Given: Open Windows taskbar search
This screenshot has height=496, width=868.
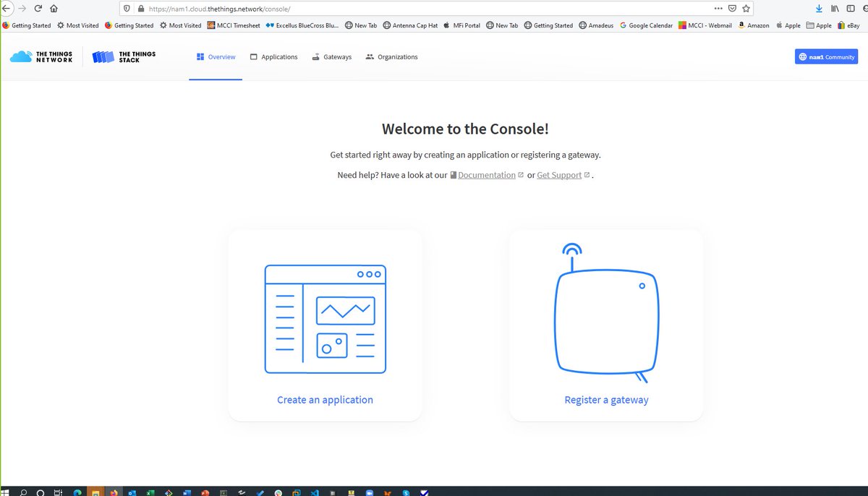Looking at the screenshot, I should pyautogui.click(x=23, y=491).
